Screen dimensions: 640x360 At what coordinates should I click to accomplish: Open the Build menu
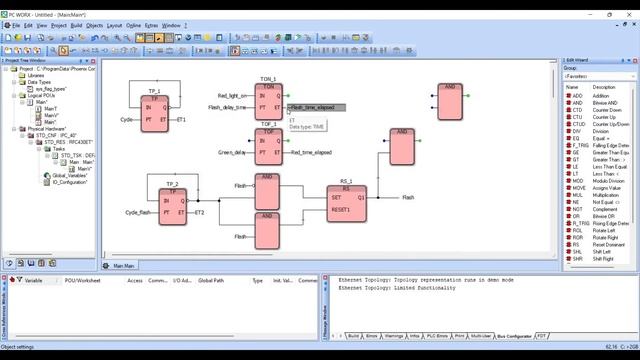76,25
